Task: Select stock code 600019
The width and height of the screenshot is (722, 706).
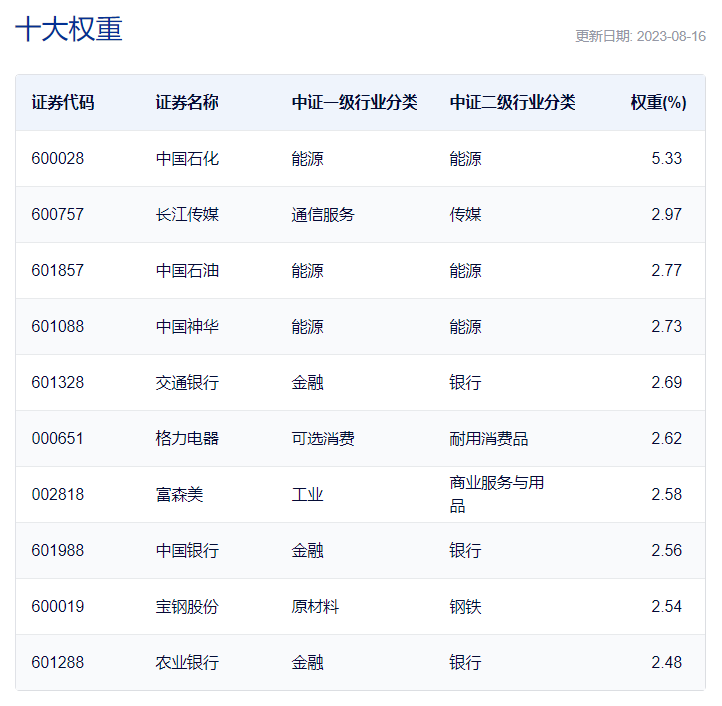Action: click(58, 607)
